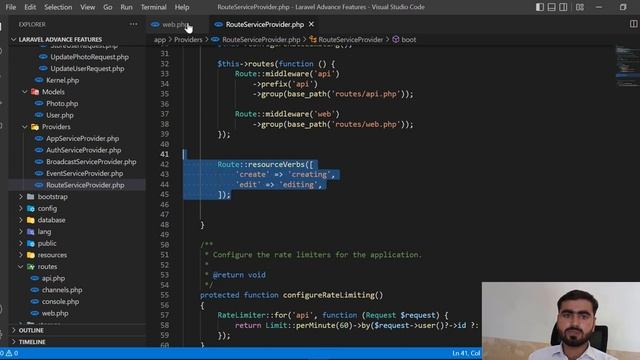
Task: Collapse the Models folder
Action: [24, 92]
